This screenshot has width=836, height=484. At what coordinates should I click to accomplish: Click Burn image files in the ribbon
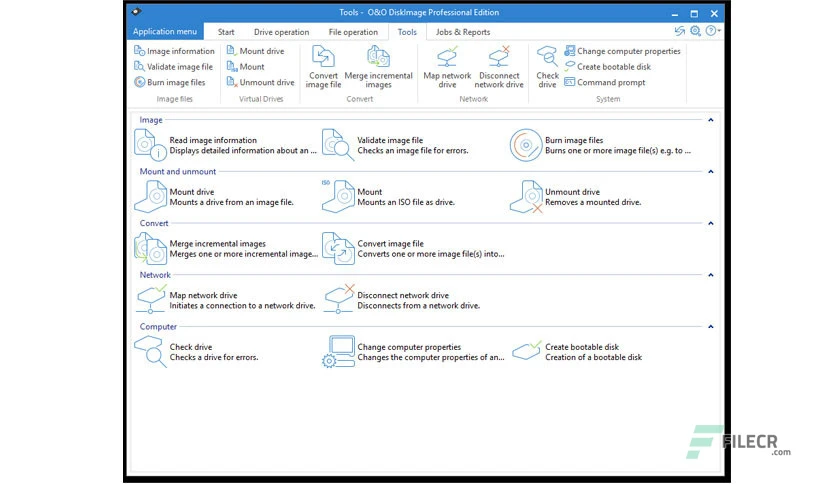click(170, 82)
